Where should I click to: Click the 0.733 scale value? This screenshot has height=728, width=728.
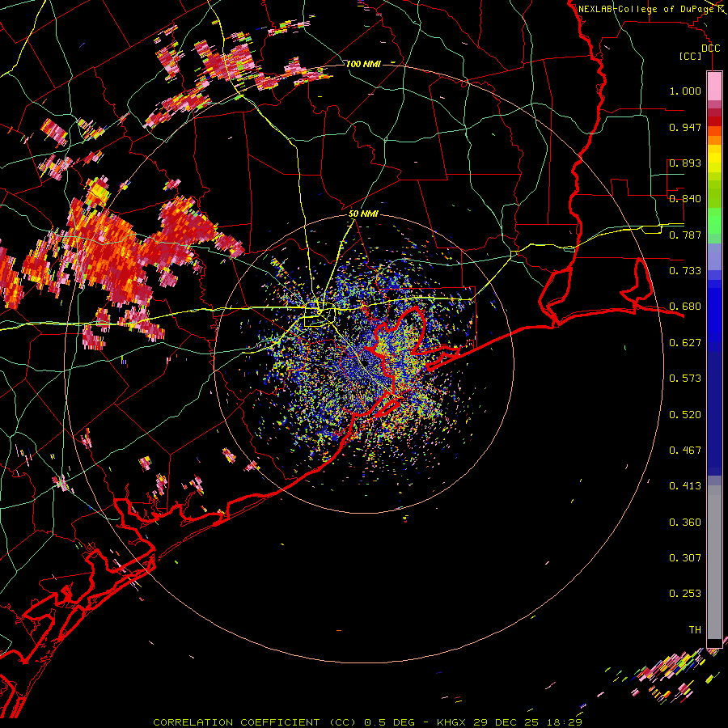tap(685, 271)
